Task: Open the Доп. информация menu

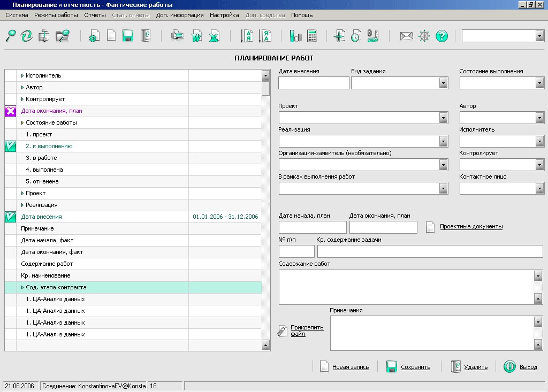Action: [x=180, y=15]
